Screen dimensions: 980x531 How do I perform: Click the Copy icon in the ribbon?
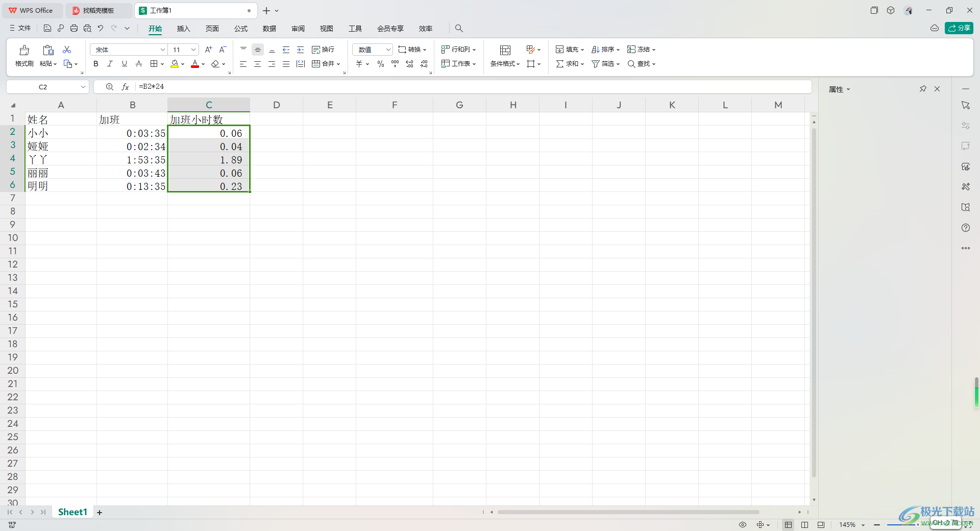pos(68,64)
